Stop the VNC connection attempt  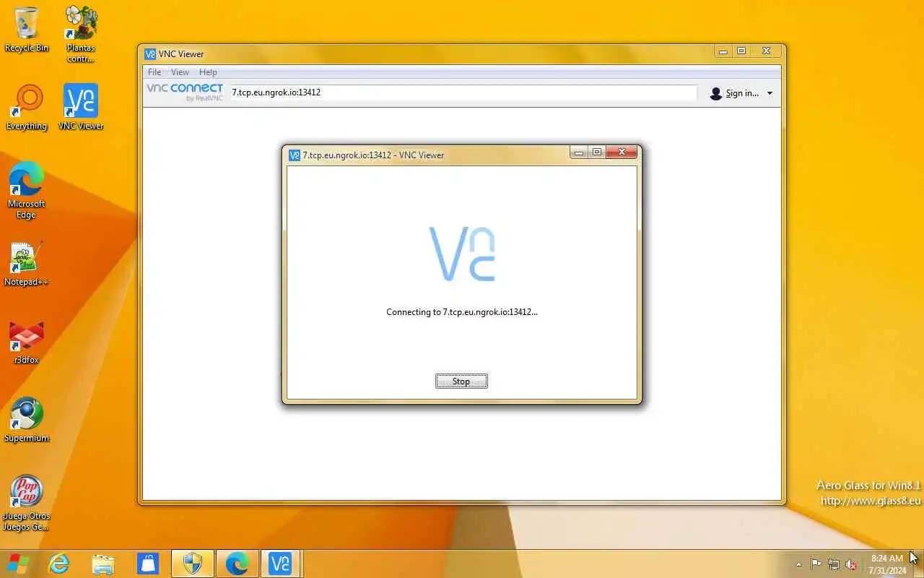click(x=461, y=381)
